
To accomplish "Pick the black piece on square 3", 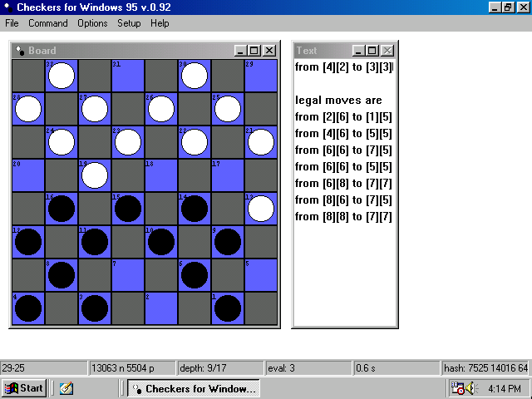I will [x=95, y=308].
